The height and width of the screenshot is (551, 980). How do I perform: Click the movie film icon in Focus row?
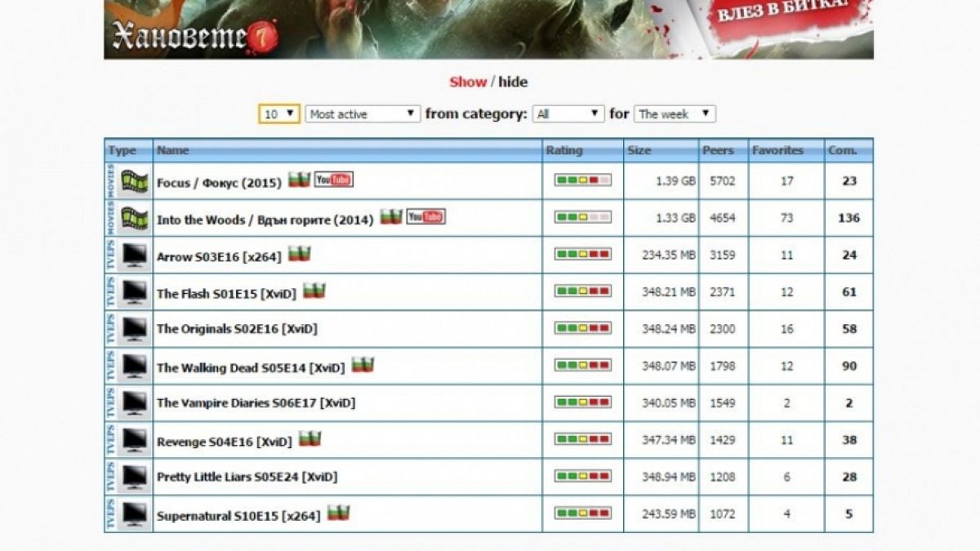(x=134, y=181)
